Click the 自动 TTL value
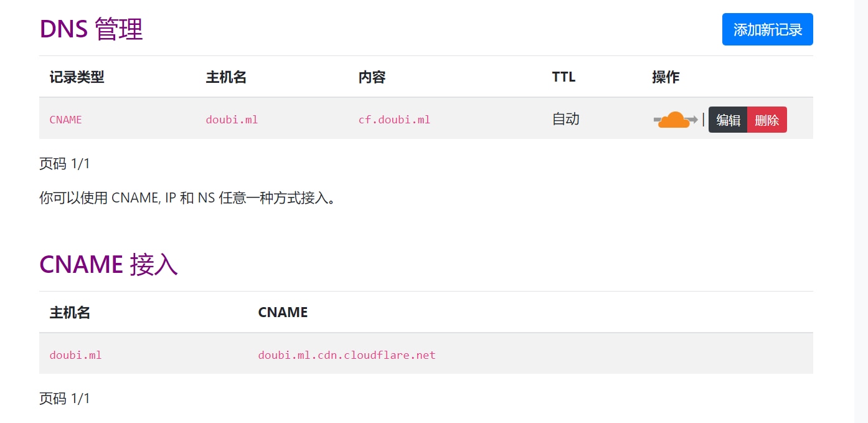 pos(565,119)
